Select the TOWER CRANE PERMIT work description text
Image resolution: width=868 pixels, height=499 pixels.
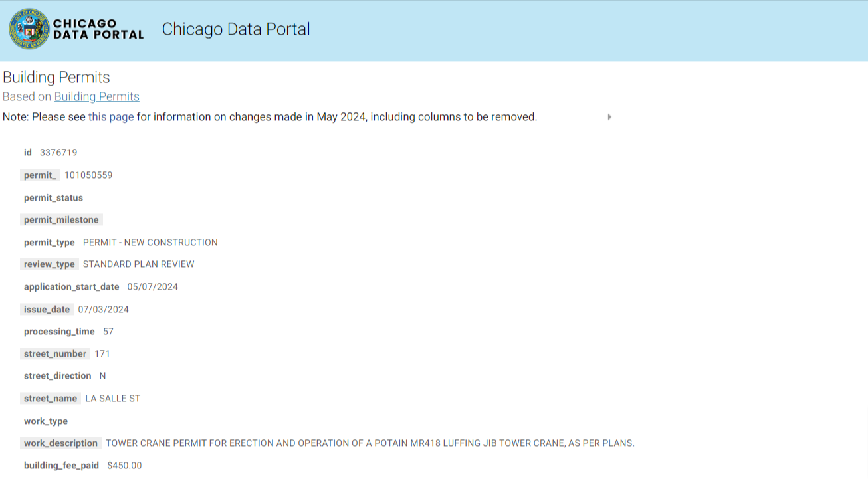pos(370,443)
